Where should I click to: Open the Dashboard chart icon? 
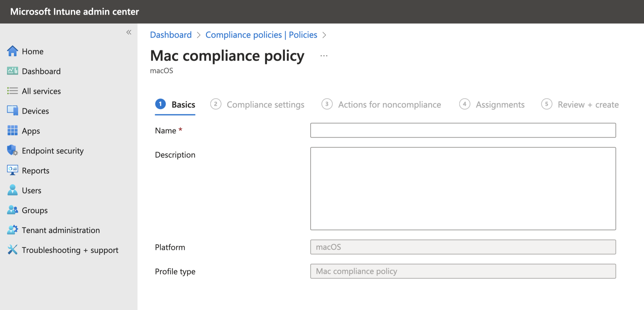click(12, 71)
